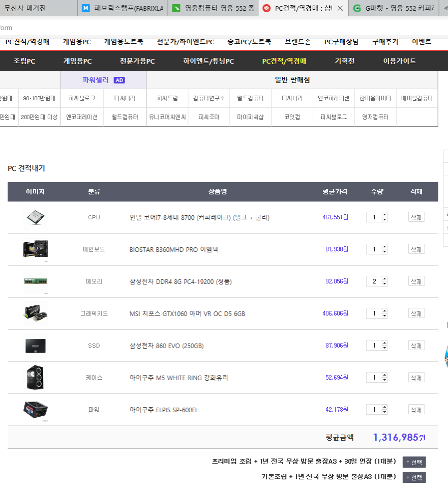The height and width of the screenshot is (486, 448).
Task: Select the basic assembly option with 선택
Action: (414, 477)
